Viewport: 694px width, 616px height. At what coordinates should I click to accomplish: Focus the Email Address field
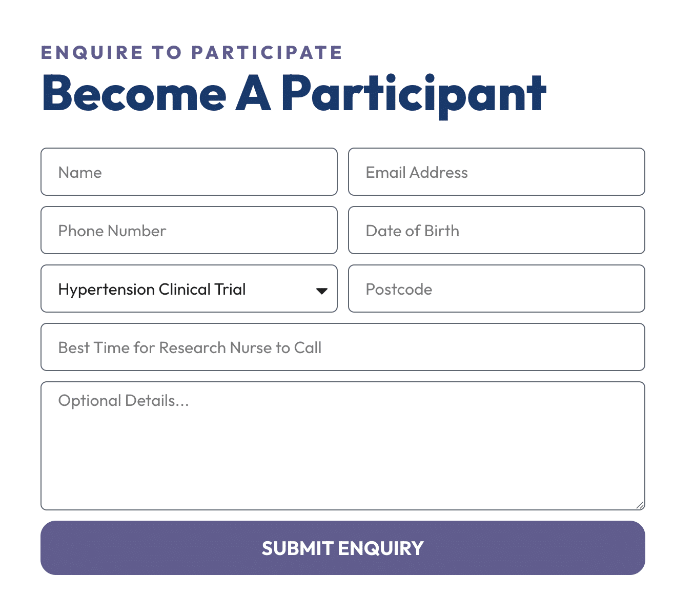[x=496, y=172]
